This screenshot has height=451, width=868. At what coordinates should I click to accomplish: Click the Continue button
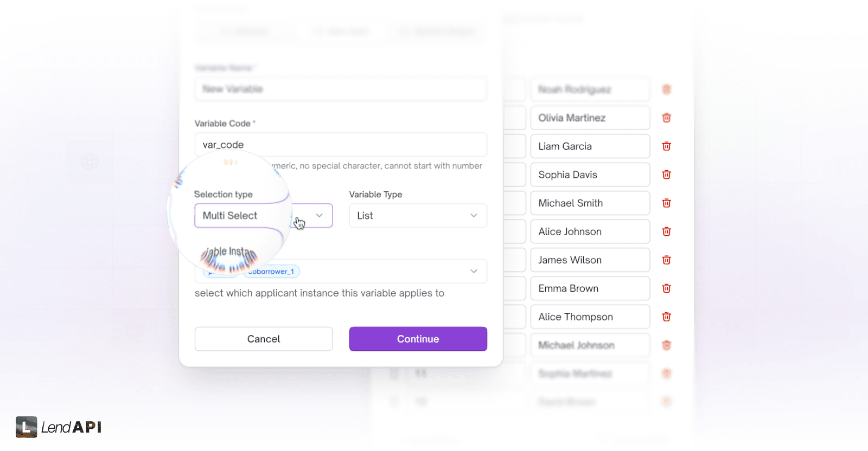(x=418, y=339)
